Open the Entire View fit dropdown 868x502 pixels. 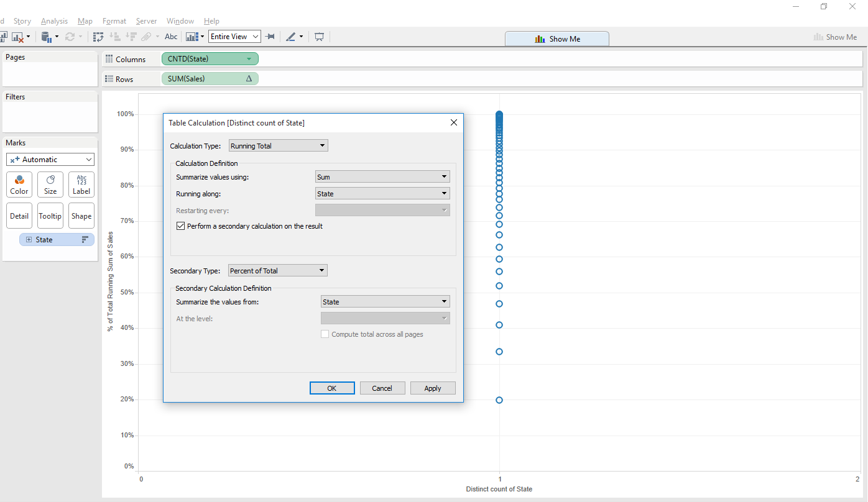click(234, 37)
